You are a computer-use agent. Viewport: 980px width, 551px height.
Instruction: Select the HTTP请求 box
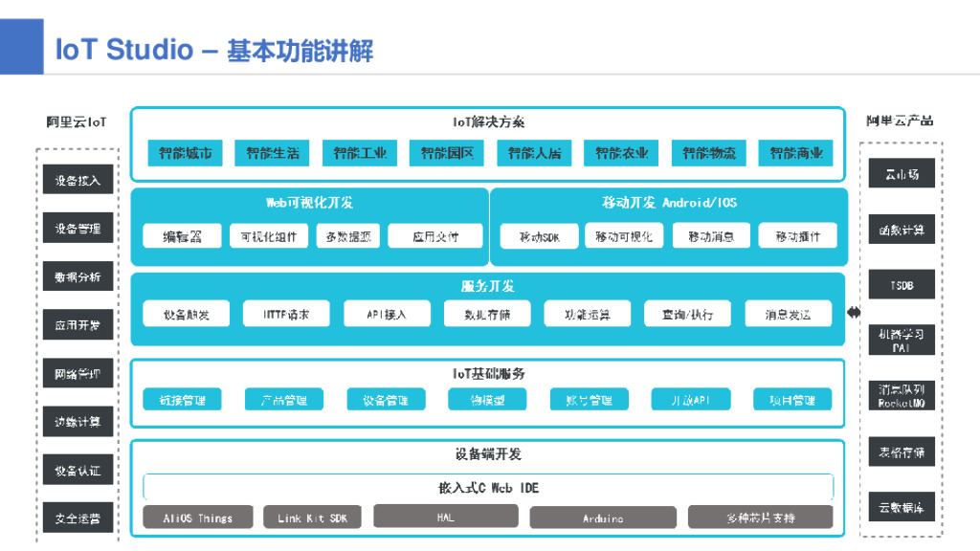pyautogui.click(x=286, y=314)
